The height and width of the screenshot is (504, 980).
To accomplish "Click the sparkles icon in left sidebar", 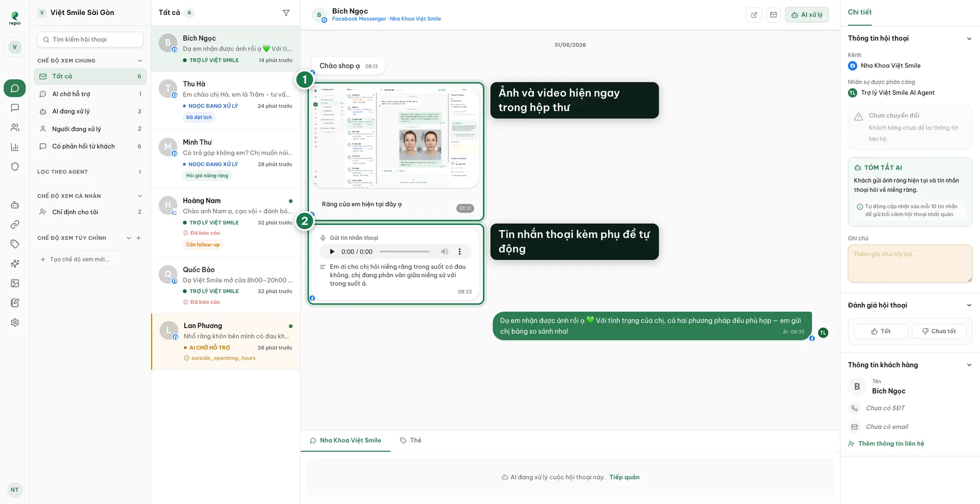I will coord(15,264).
